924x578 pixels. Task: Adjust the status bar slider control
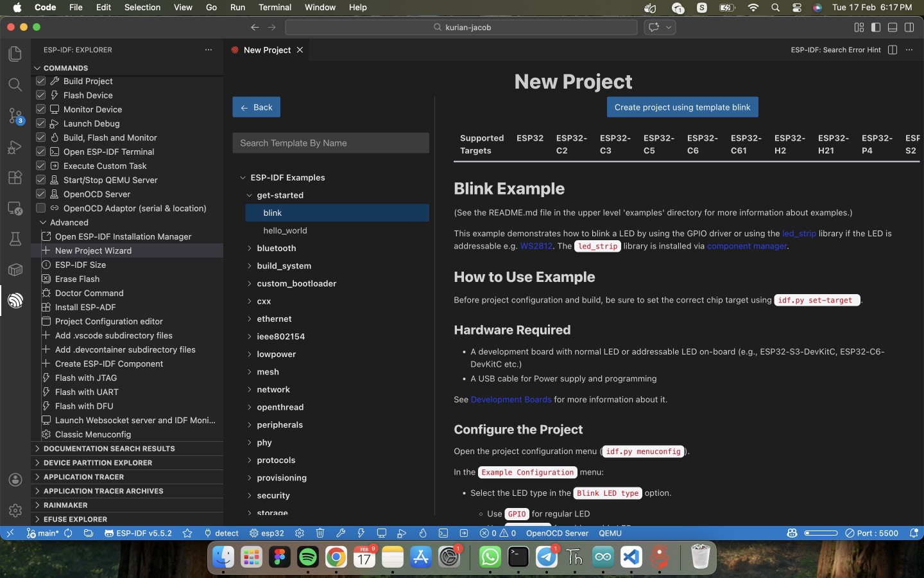click(x=821, y=533)
